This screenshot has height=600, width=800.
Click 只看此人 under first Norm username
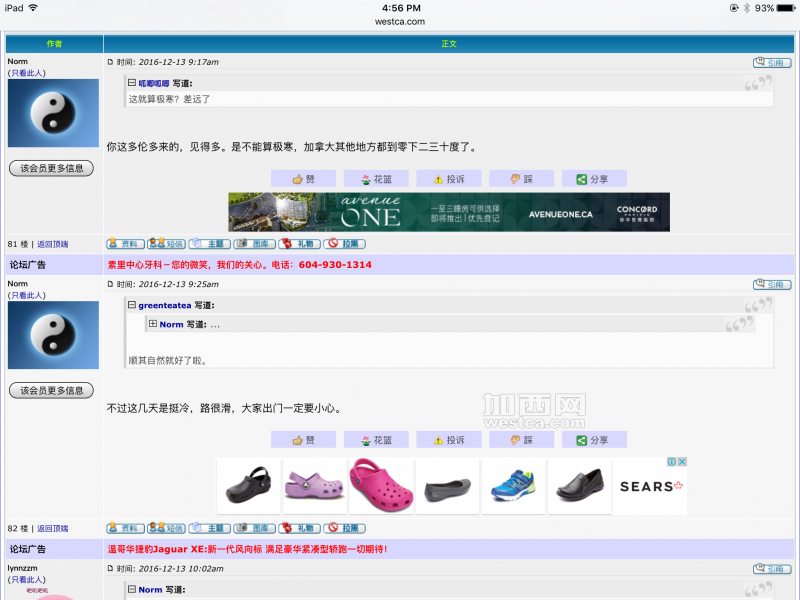pyautogui.click(x=27, y=73)
